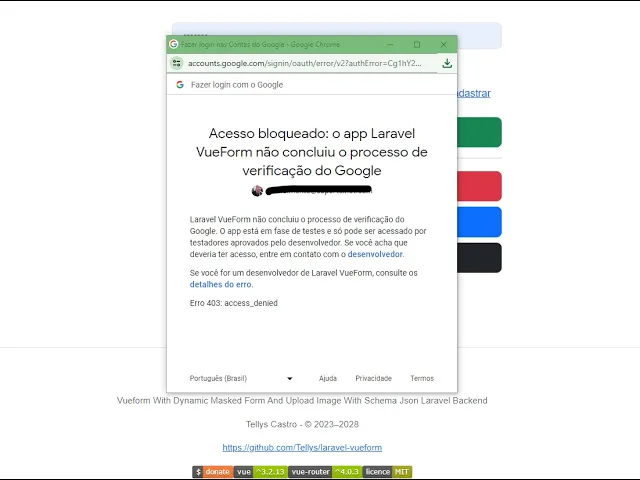
Task: Open the Português (Brasil) language dropdown
Action: coord(241,378)
